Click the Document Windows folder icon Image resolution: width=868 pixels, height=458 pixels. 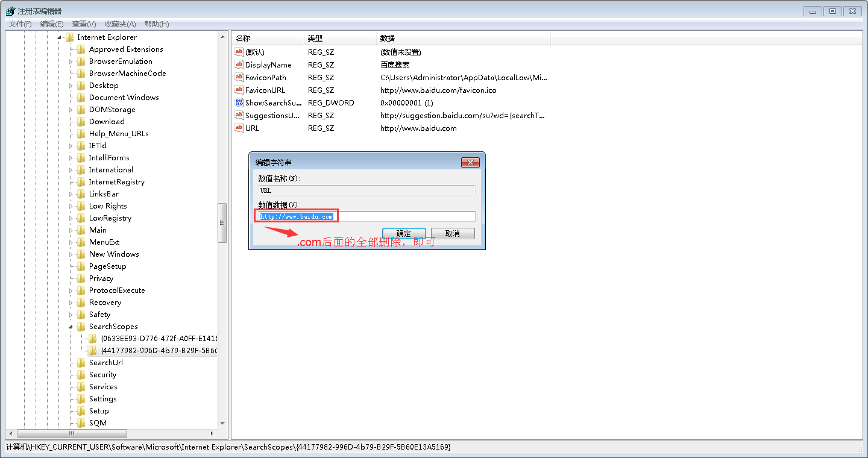(81, 98)
